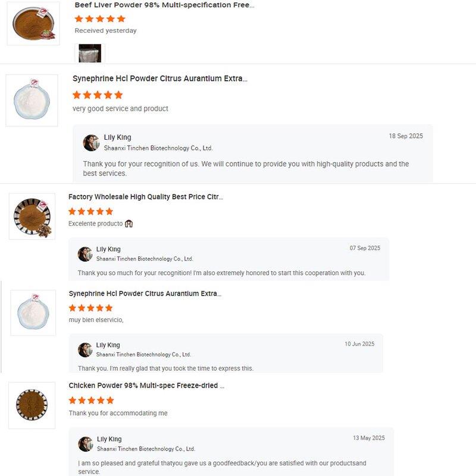Open the Factory Wholesale High Quality product page
The image size is (476, 476).
(x=146, y=196)
